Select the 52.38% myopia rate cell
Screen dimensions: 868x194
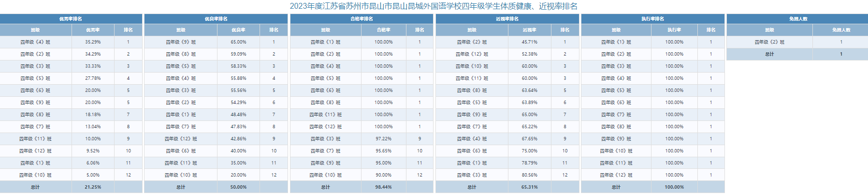click(x=530, y=54)
